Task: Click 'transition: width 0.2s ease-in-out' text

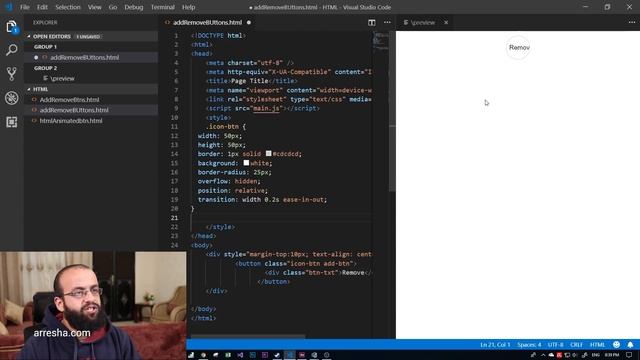Action: click(262, 200)
